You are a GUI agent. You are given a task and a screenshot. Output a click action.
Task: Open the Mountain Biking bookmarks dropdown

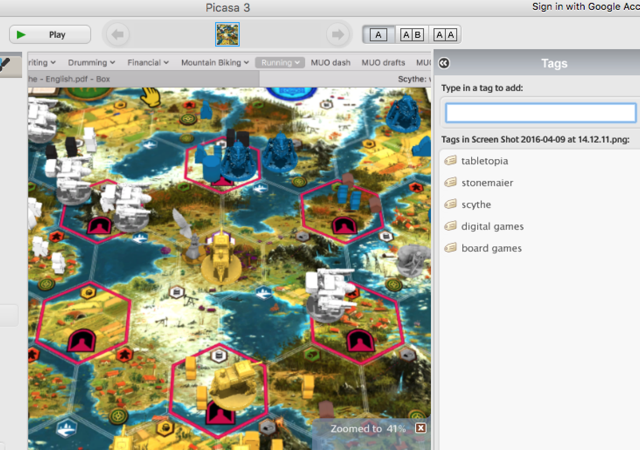click(215, 62)
